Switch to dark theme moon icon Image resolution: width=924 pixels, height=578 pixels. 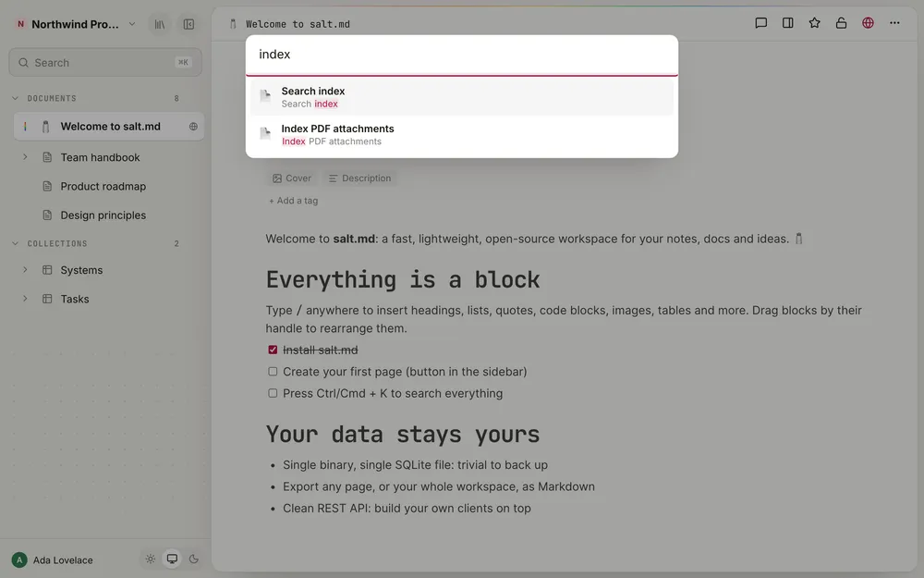point(193,560)
